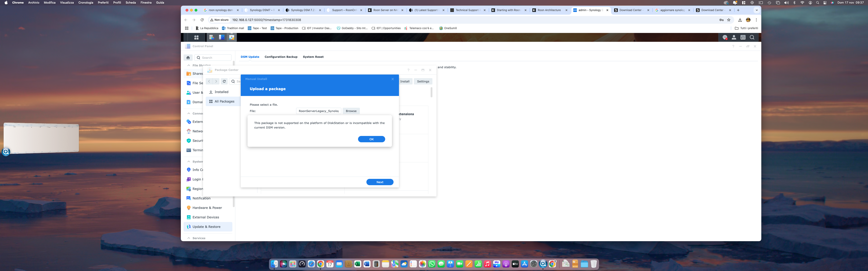Open Notification in Control Panel sidebar

coord(208,198)
